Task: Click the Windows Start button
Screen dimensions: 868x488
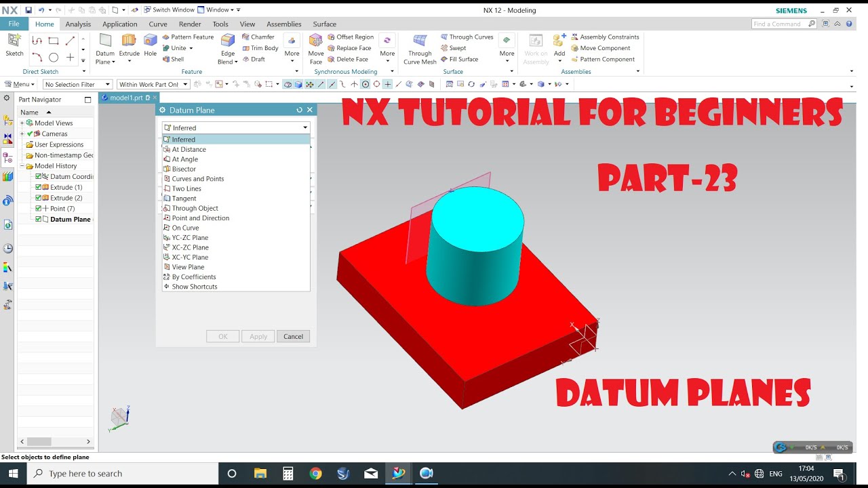Action: click(13, 473)
